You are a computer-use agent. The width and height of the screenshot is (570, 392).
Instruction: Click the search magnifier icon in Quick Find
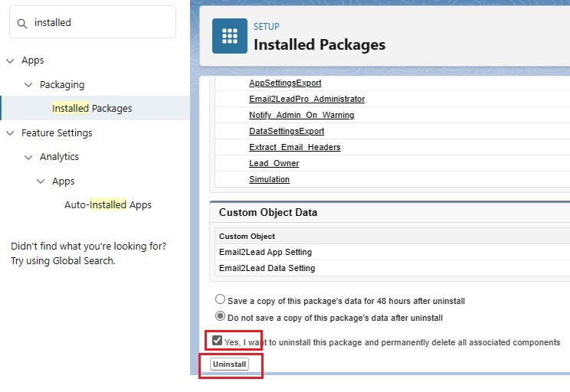(x=21, y=24)
